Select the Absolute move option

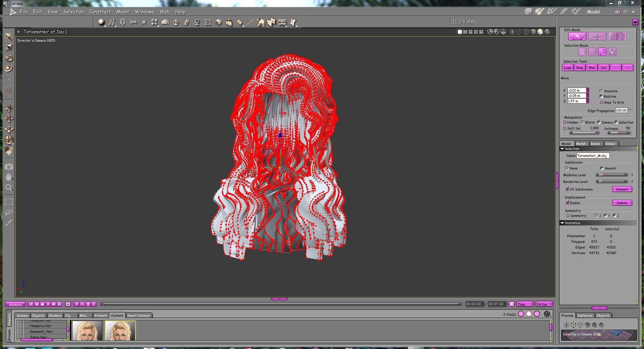click(x=601, y=91)
